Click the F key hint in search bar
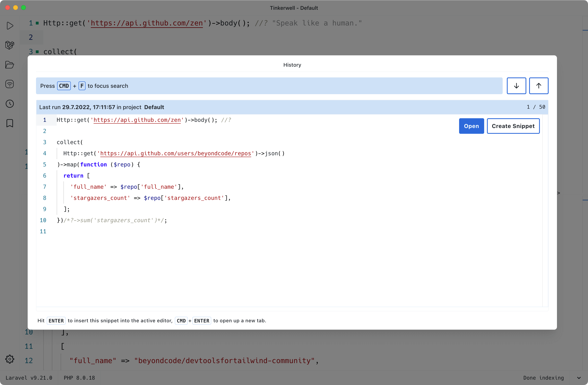 82,86
